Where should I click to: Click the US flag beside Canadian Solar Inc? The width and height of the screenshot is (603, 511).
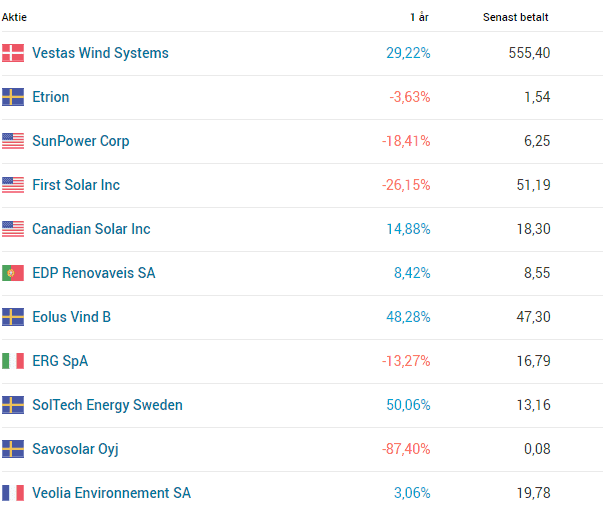point(13,229)
